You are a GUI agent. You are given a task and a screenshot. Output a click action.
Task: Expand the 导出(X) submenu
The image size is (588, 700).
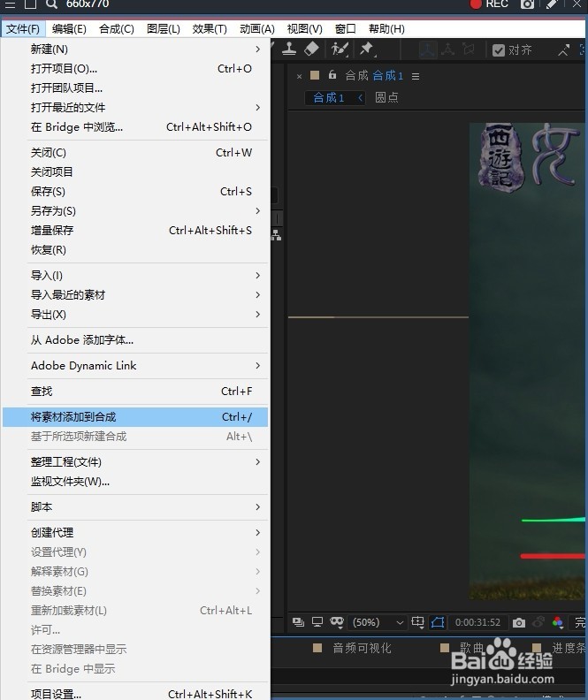click(134, 315)
